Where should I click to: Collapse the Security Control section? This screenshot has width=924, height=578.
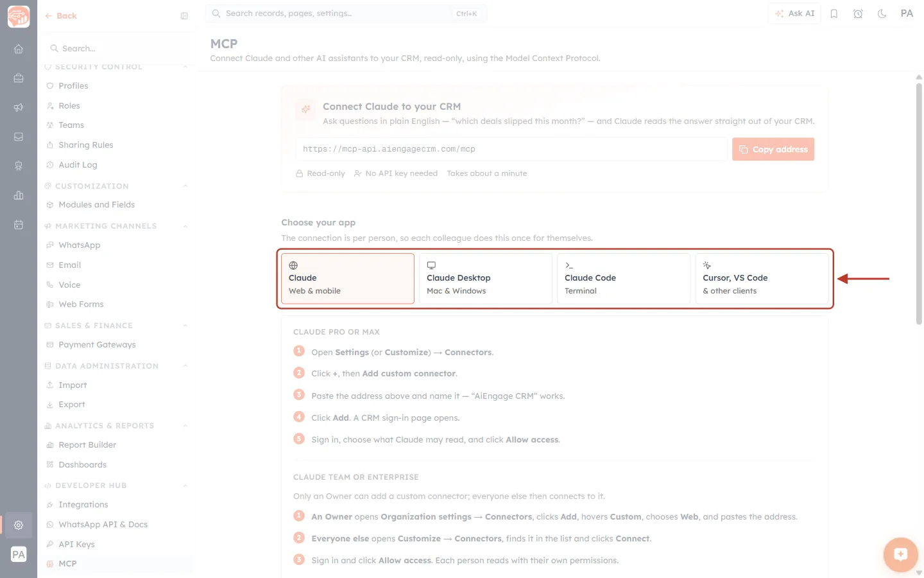pyautogui.click(x=185, y=67)
